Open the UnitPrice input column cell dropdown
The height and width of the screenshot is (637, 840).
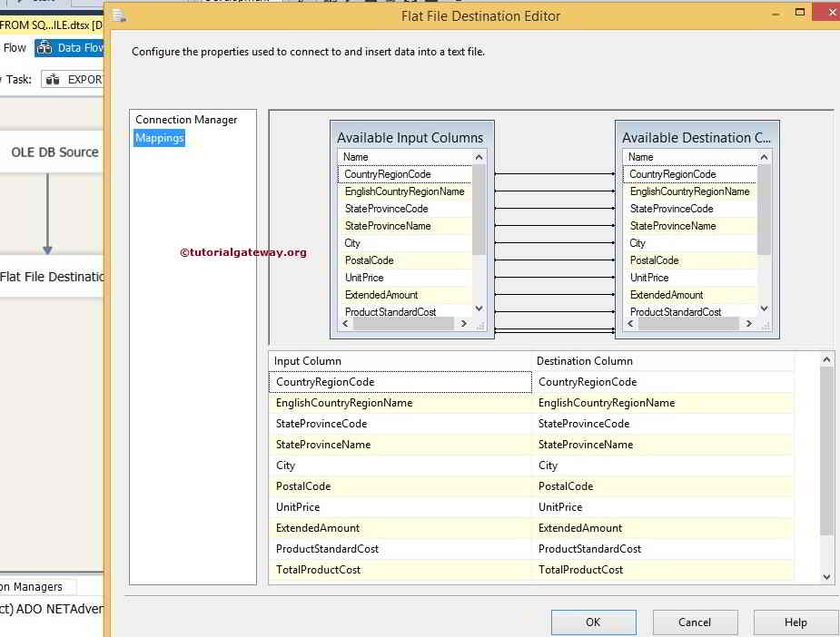[400, 507]
